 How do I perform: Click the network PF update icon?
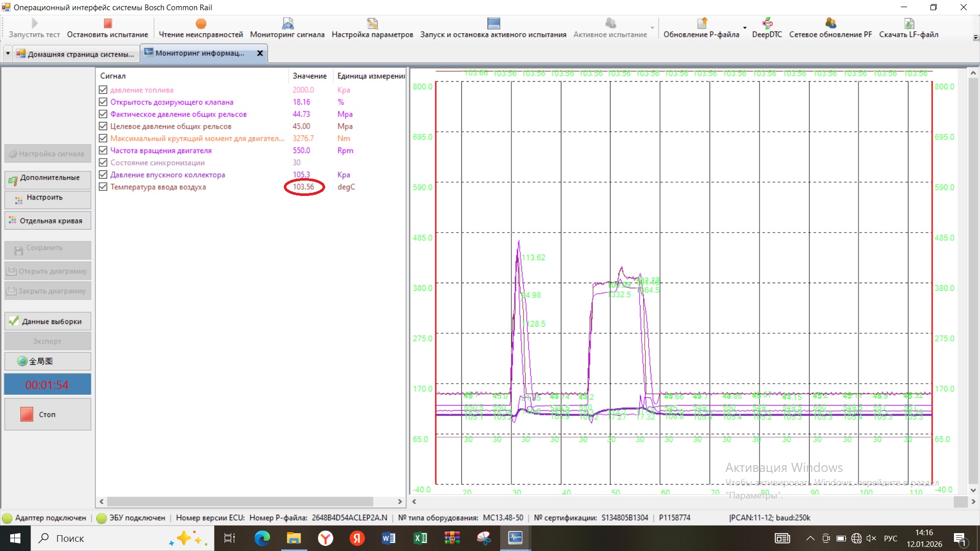[830, 23]
